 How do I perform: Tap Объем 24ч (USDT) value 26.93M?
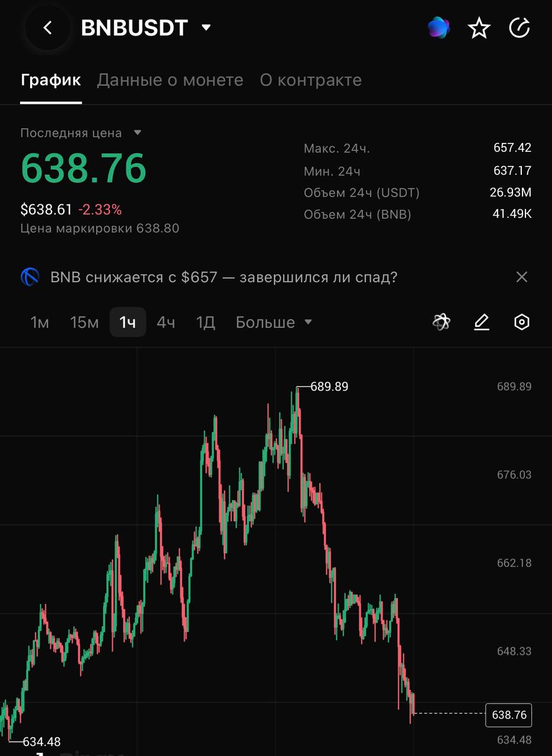[512, 193]
